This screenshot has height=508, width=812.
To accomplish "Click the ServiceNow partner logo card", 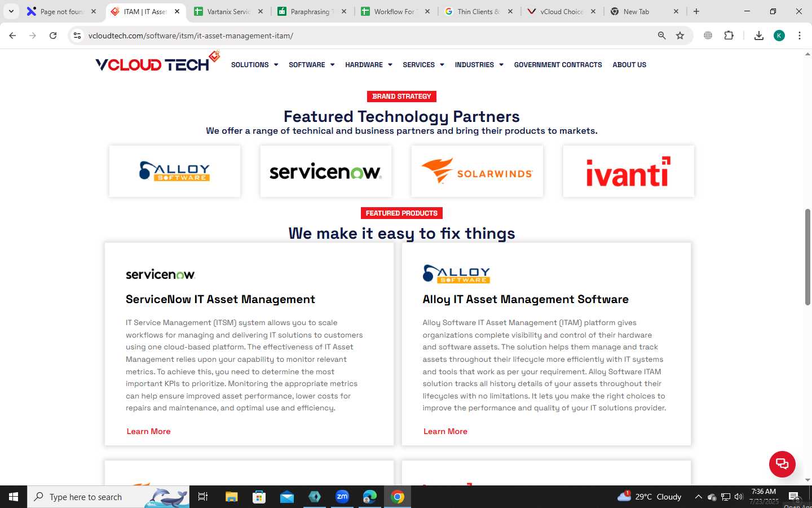I will click(326, 171).
